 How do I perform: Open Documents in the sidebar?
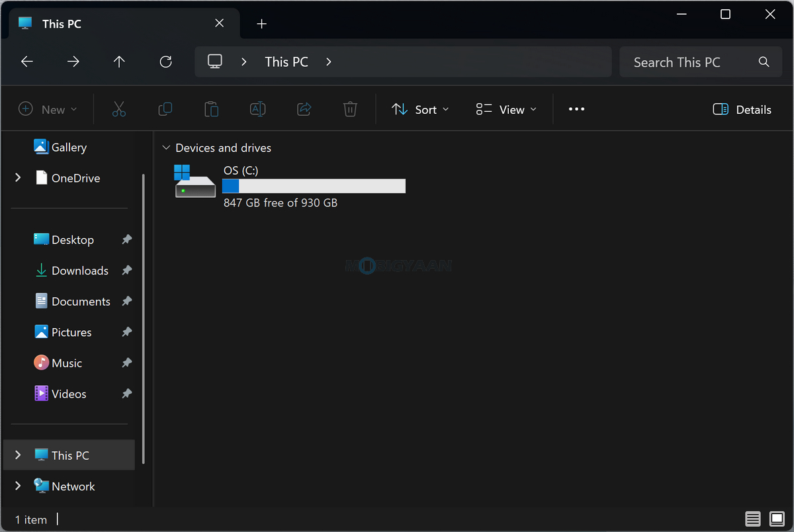73,301
